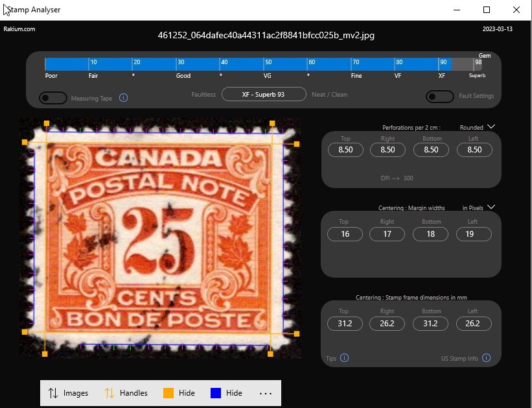This screenshot has height=408, width=532.
Task: Select the Top perforation value 8.50
Action: 345,150
